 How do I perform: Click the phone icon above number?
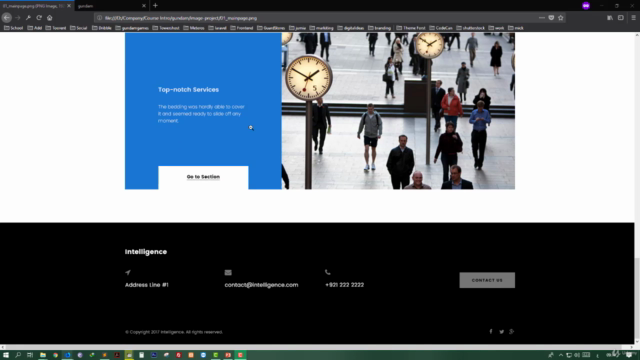(x=328, y=272)
